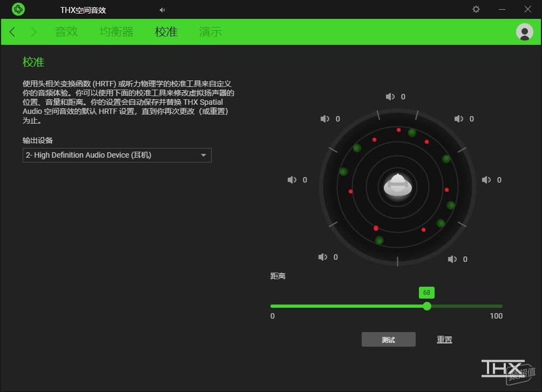Image resolution: width=542 pixels, height=392 pixels.
Task: Click the 距离 slider handle
Action: point(427,306)
